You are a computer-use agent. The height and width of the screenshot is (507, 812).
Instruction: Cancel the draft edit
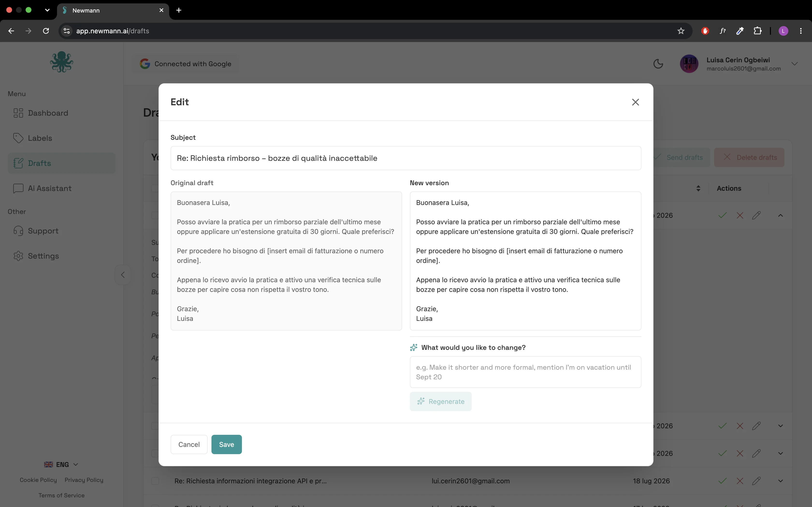[189, 444]
